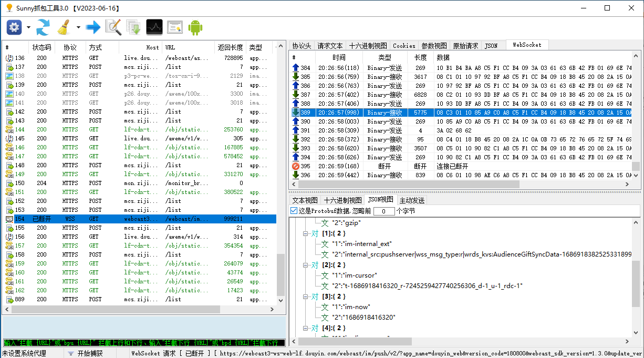
Task: Click the blue refresh arrows icon
Action: tap(43, 27)
